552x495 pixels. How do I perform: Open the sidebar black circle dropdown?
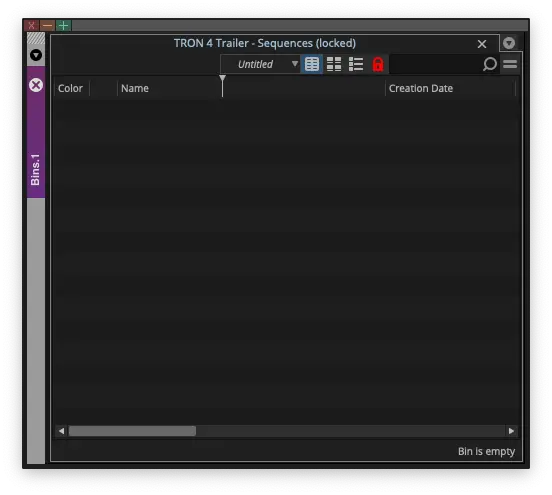tap(36, 55)
